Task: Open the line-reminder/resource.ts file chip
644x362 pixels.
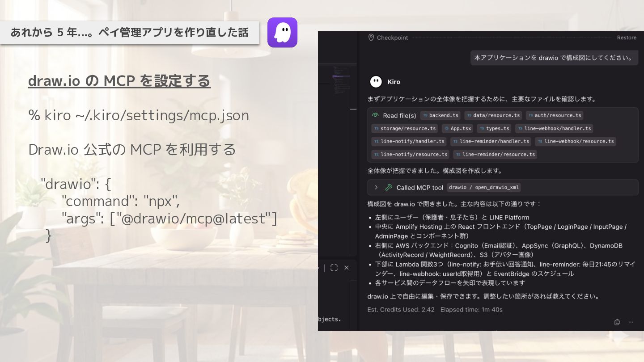Action: click(x=495, y=154)
